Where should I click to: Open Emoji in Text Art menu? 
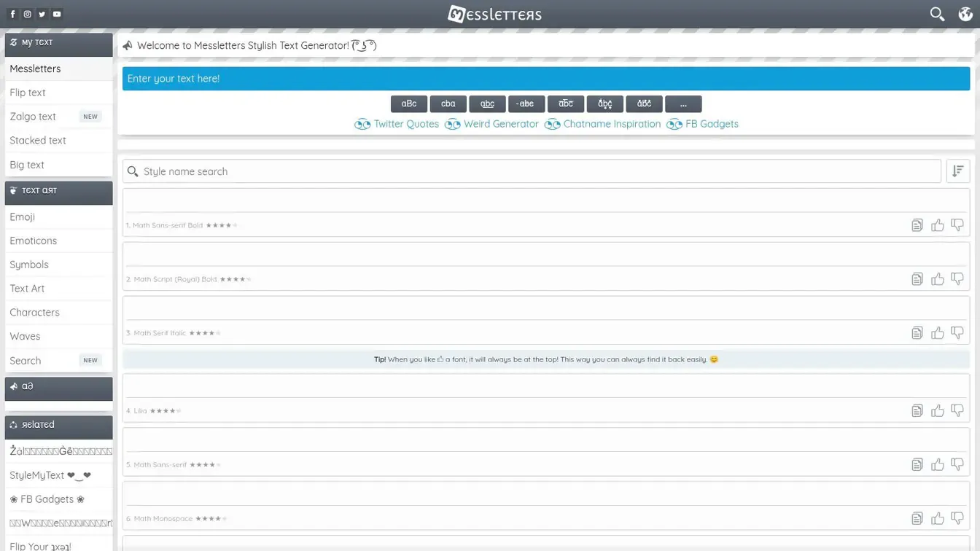coord(58,217)
